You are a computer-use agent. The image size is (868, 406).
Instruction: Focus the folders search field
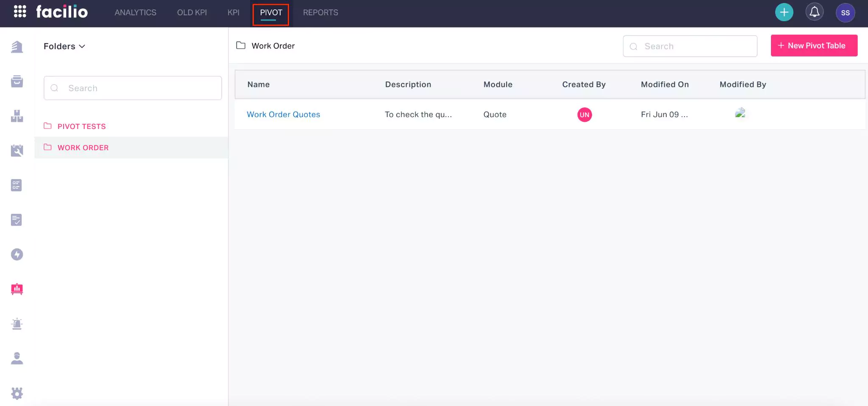coord(133,88)
